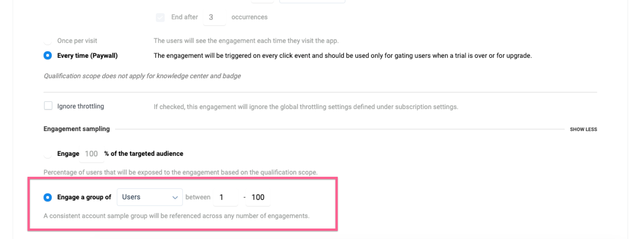Image resolution: width=644 pixels, height=239 pixels.
Task: Select the Engage percentage of targeted audience radio
Action: coord(48,154)
